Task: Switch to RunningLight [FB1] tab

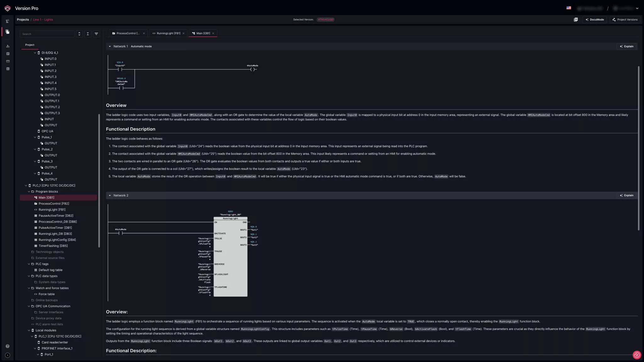Action: click(x=168, y=33)
